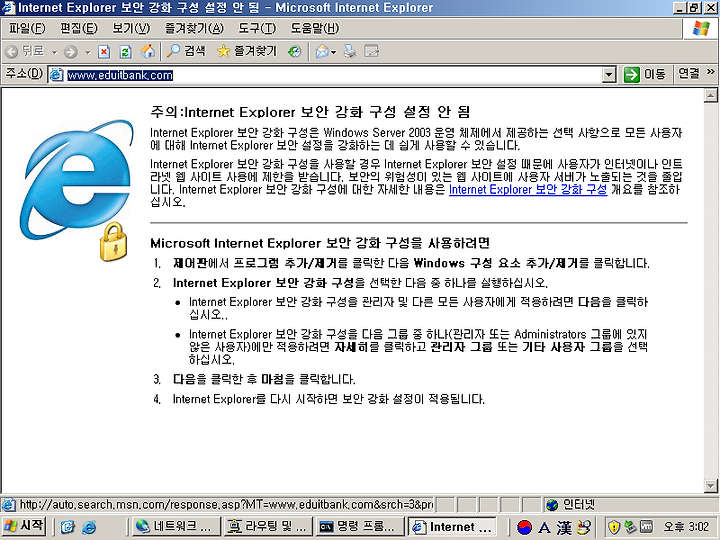Click the Refresh page toolbar icon

(x=125, y=52)
